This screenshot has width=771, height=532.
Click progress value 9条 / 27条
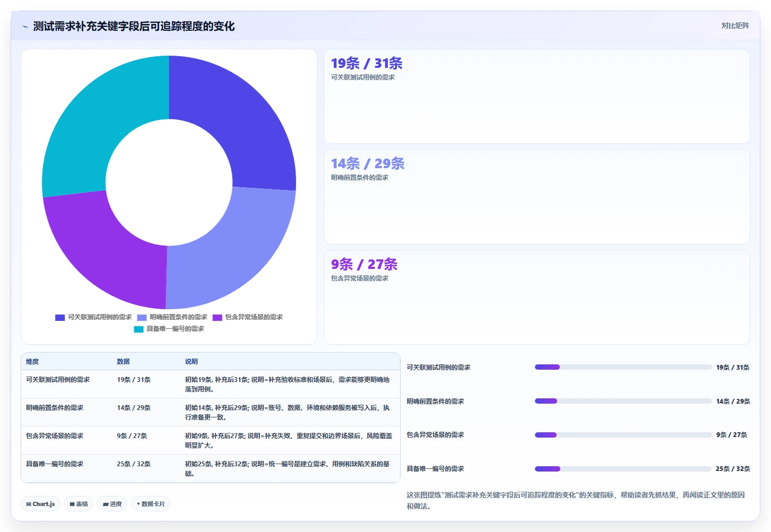731,435
